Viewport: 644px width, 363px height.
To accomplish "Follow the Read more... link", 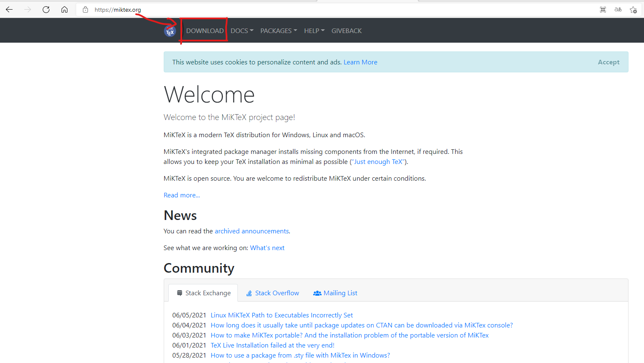I will (x=182, y=195).
